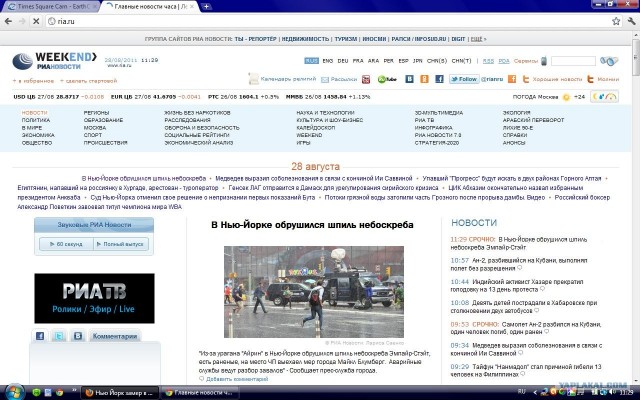Open the ЭКОНОМИКА section
The width and height of the screenshot is (640, 400).
tap(38, 135)
